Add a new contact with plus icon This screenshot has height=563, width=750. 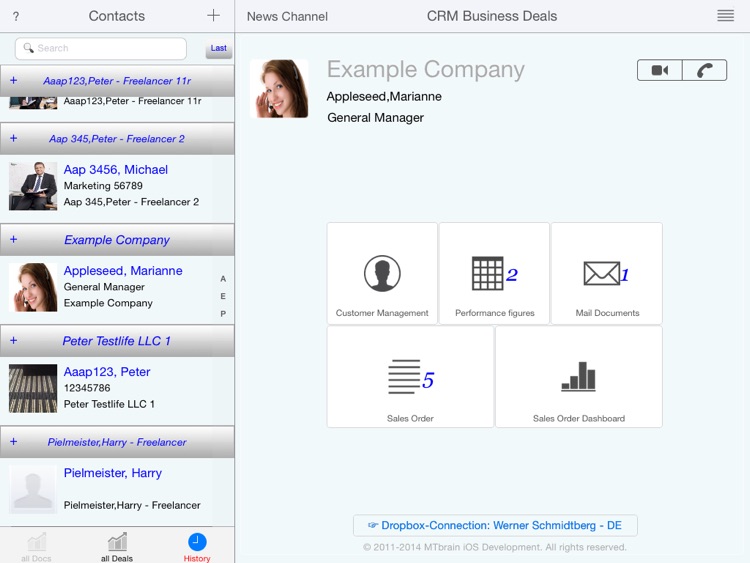click(213, 15)
